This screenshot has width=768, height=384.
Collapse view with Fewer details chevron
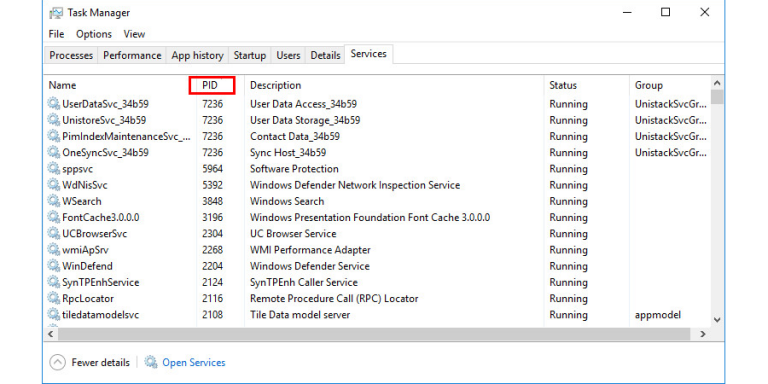57,362
